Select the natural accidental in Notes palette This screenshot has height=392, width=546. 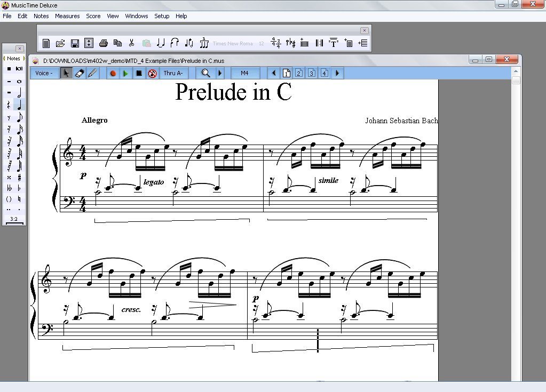tap(19, 199)
